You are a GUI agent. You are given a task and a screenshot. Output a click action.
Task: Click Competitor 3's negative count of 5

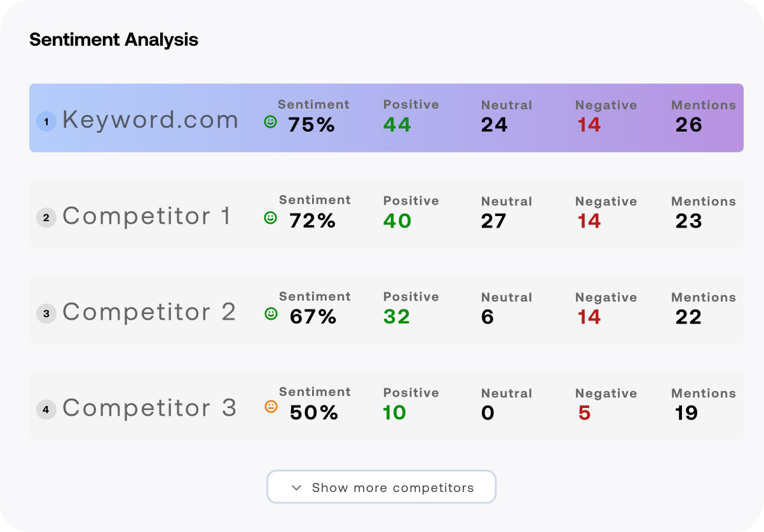pos(584,413)
